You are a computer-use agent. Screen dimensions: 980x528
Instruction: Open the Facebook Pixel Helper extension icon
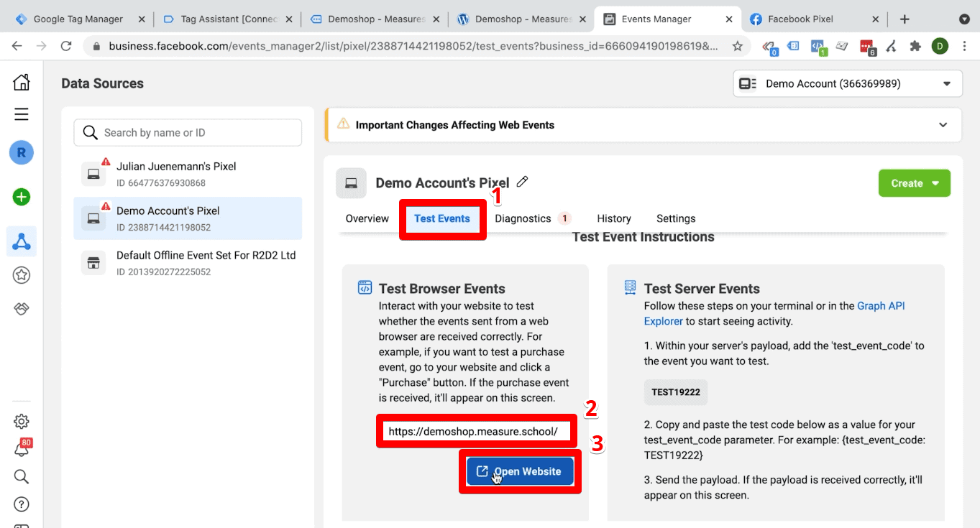[818, 46]
